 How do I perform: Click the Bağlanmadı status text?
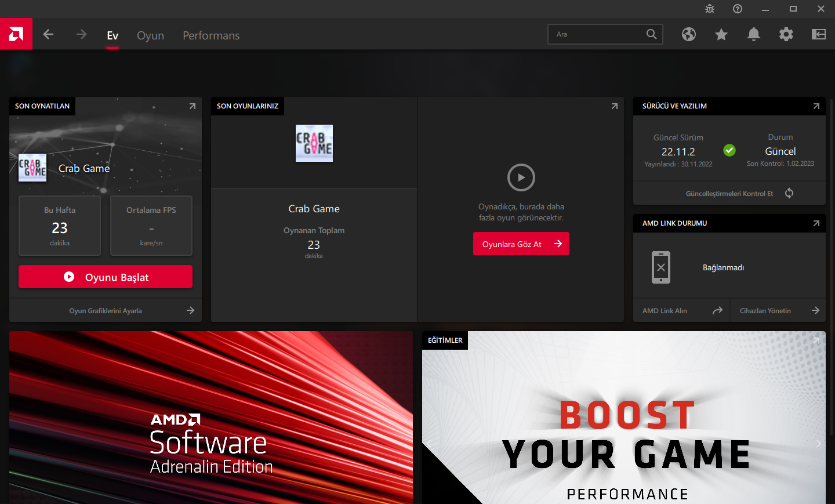click(723, 267)
